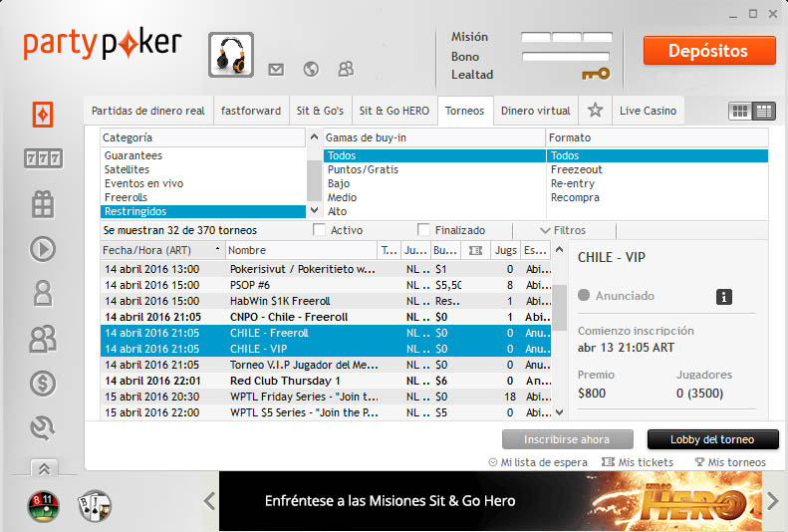Select the HabWin $1K Freeroll row

click(x=326, y=301)
